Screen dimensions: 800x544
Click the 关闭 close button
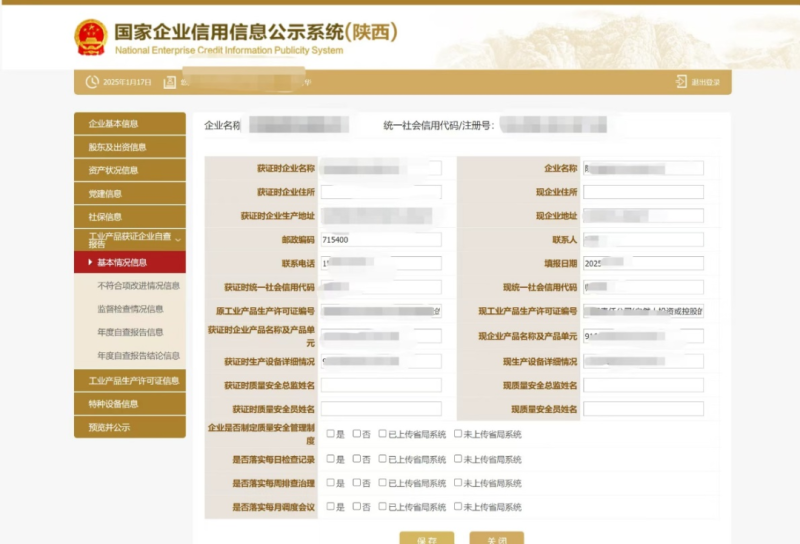496,538
